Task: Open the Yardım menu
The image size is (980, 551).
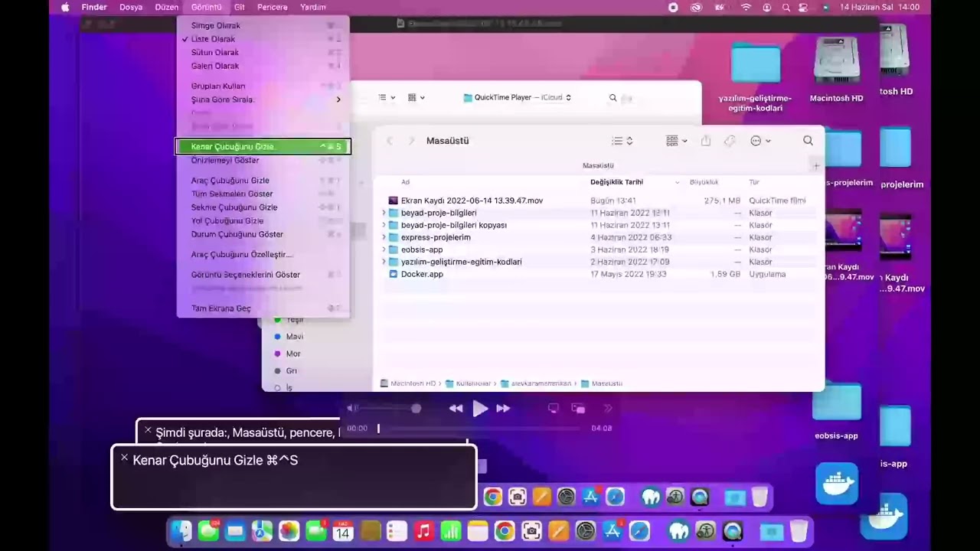Action: pos(312,7)
